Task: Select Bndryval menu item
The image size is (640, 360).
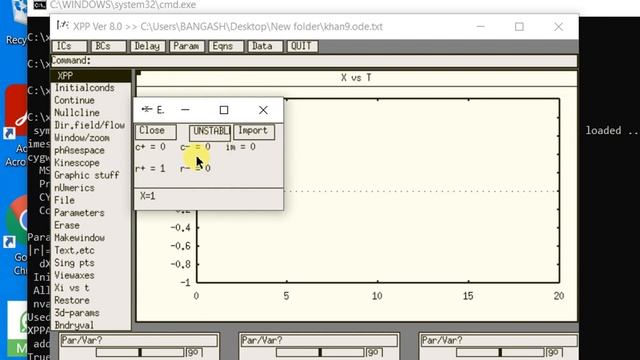Action: tap(75, 325)
